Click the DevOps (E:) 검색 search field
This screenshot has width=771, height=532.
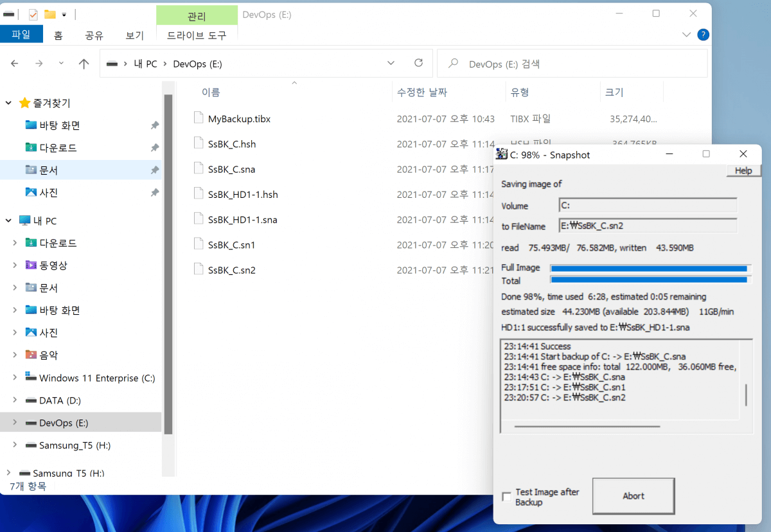(572, 64)
